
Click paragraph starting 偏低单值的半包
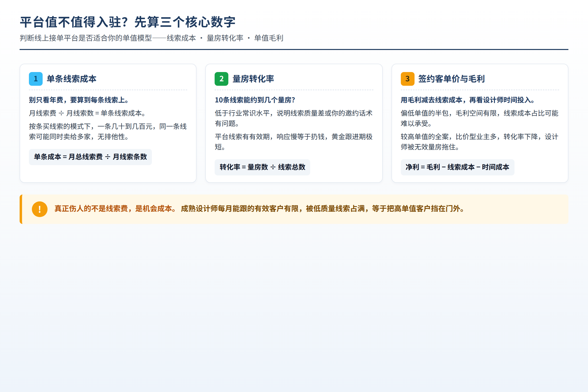(x=479, y=118)
